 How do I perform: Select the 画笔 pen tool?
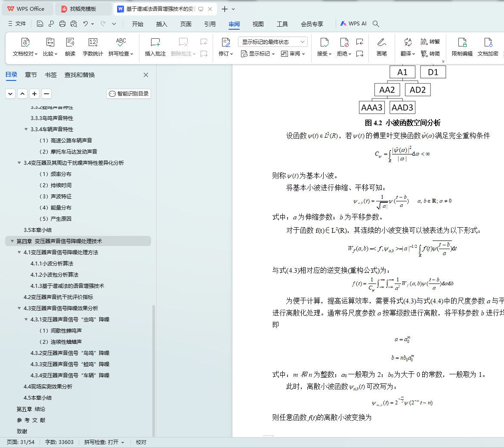tap(381, 47)
